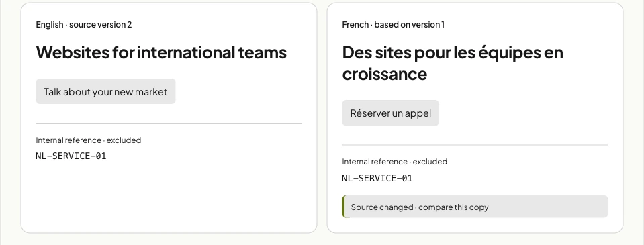Click the "Talk about your new market" button
Viewport: 644px width, 245px height.
[105, 91]
